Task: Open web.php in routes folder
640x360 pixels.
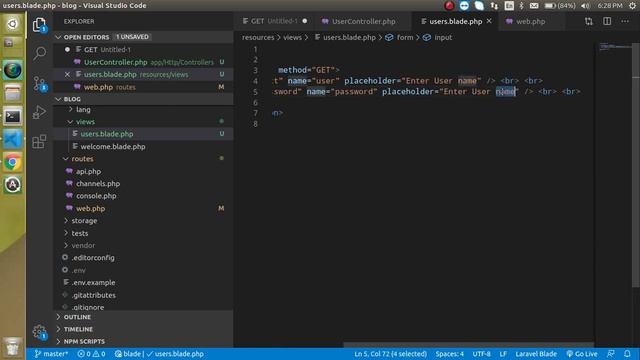Action: 143,209
